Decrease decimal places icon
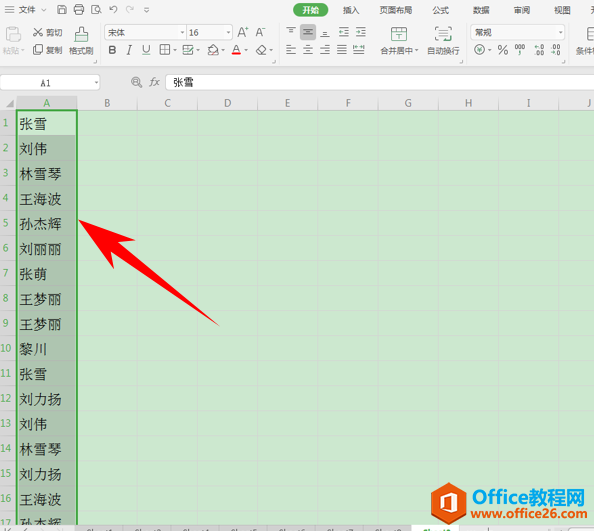 pos(556,50)
